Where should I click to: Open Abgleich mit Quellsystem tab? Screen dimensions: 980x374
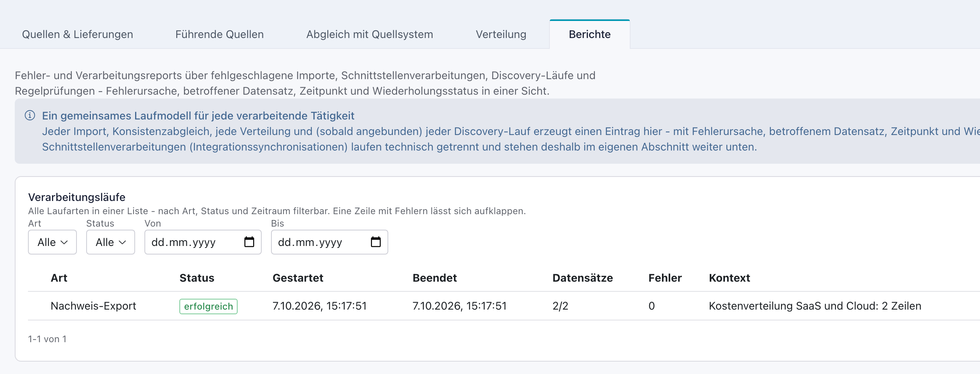tap(369, 35)
